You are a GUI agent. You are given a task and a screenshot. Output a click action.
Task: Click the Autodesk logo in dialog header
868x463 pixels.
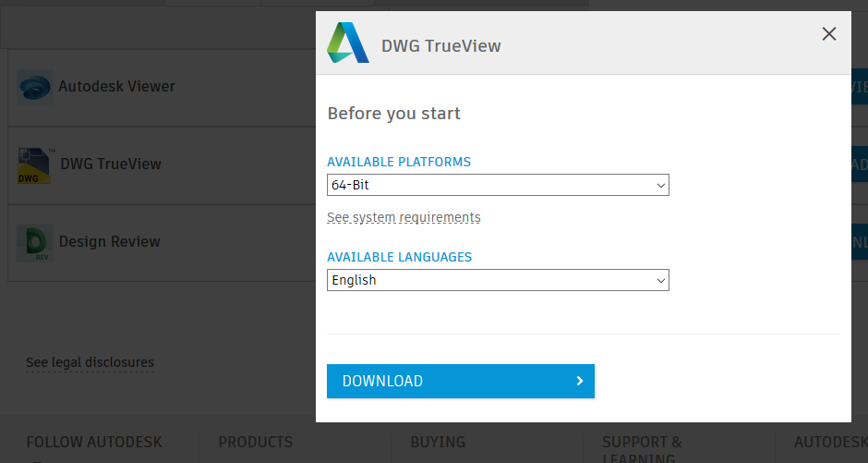[x=347, y=43]
